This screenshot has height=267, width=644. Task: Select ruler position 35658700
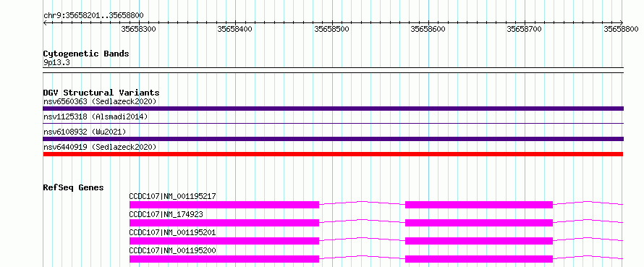525,29
